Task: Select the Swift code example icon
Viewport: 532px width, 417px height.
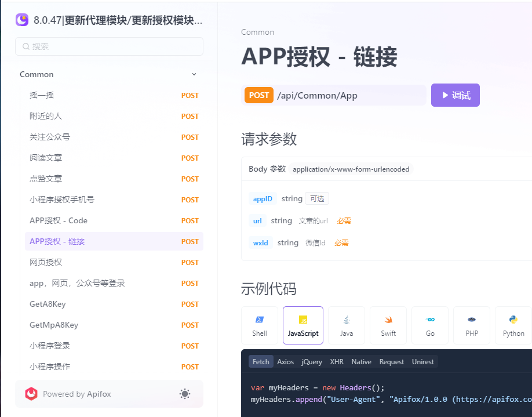Action: [x=388, y=325]
